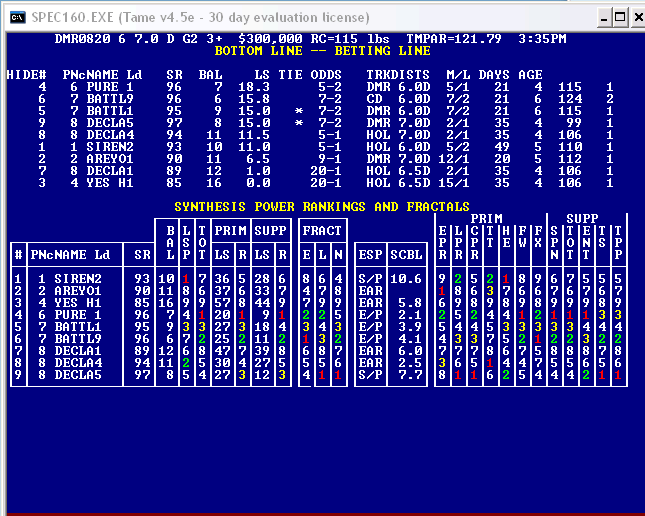The height and width of the screenshot is (516, 645).
Task: Click ESP value 'S/P' in SIREN2 row
Action: (370, 279)
